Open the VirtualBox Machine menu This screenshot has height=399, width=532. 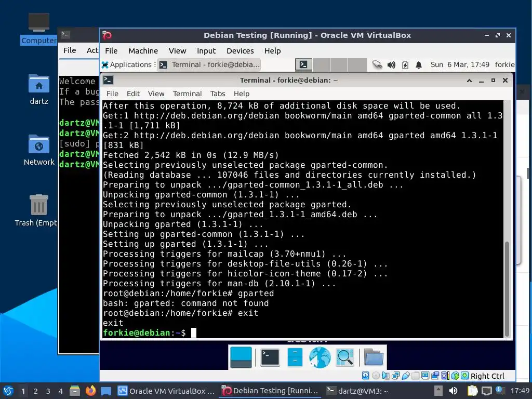[x=143, y=51]
